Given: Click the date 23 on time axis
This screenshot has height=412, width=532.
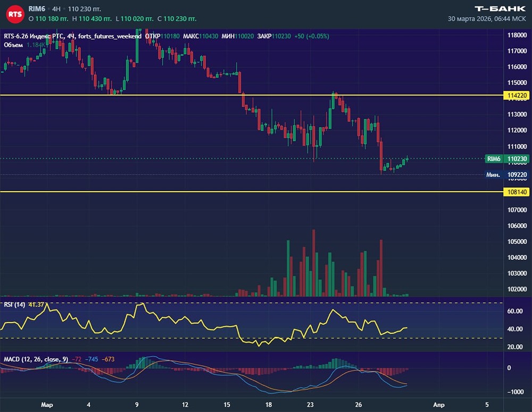Looking at the screenshot, I should tap(310, 405).
